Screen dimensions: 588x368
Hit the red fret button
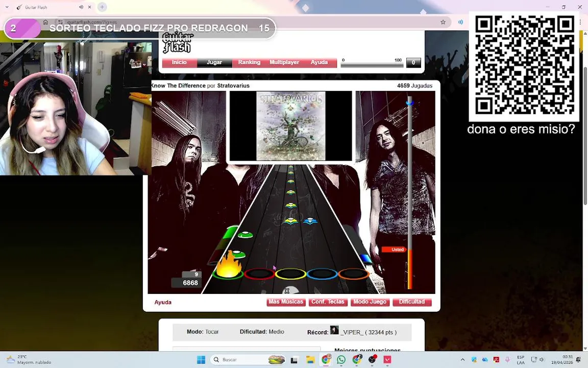259,274
